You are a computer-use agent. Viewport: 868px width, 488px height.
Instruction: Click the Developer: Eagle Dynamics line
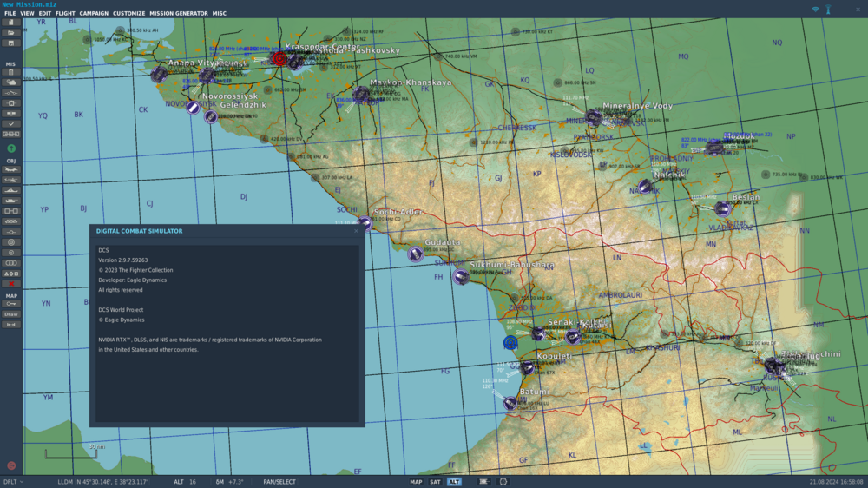tap(132, 280)
